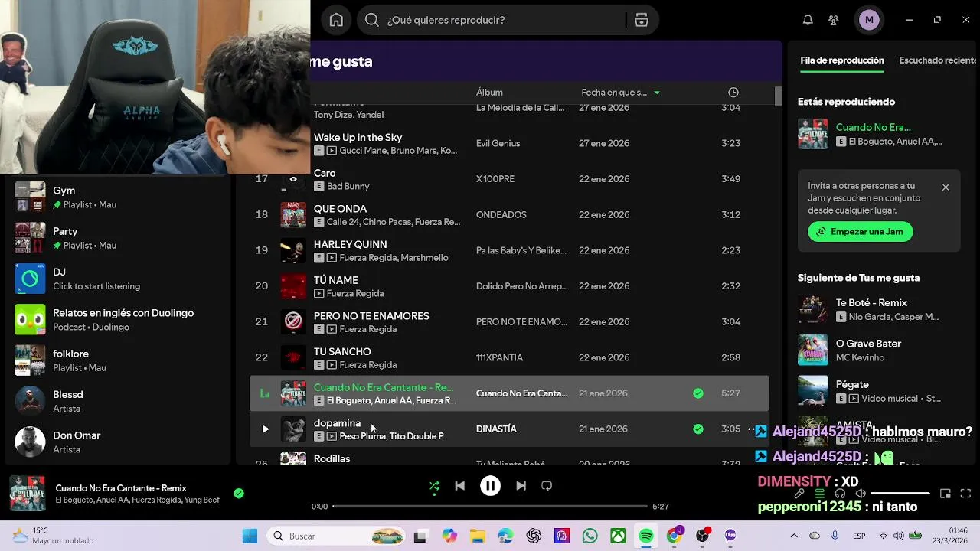Select the QUE ONDA track title
The width and height of the screenshot is (980, 551).
340,209
